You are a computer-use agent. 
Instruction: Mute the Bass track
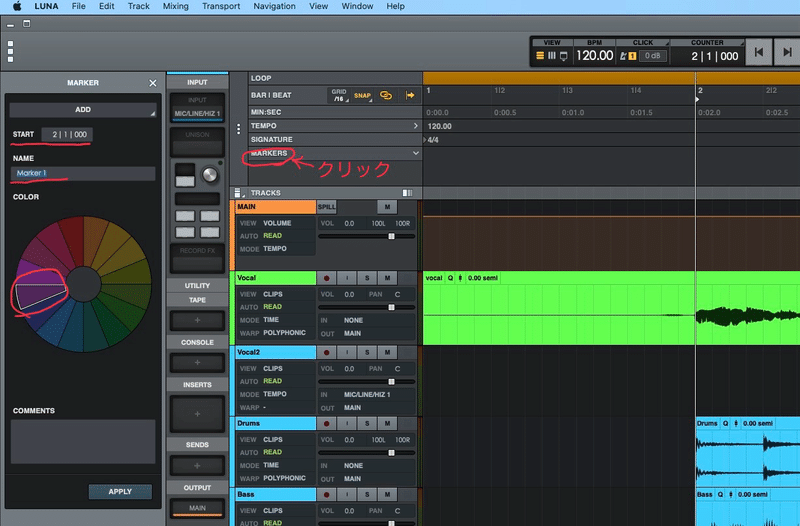click(387, 494)
